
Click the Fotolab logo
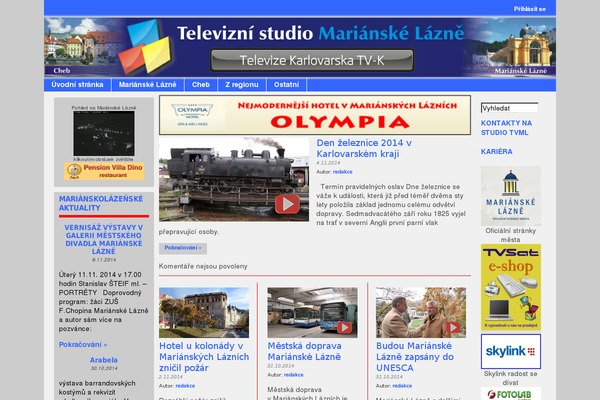pyautogui.click(x=511, y=394)
